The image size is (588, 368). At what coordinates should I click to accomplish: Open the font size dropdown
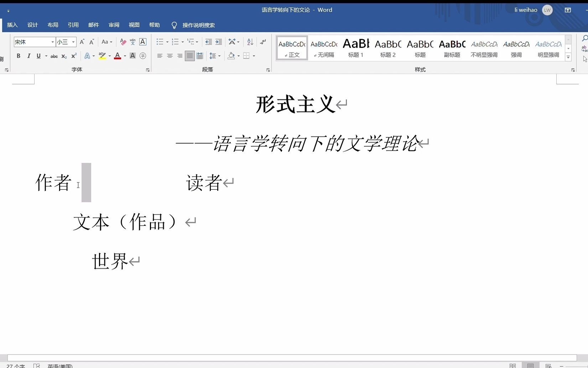click(x=73, y=42)
